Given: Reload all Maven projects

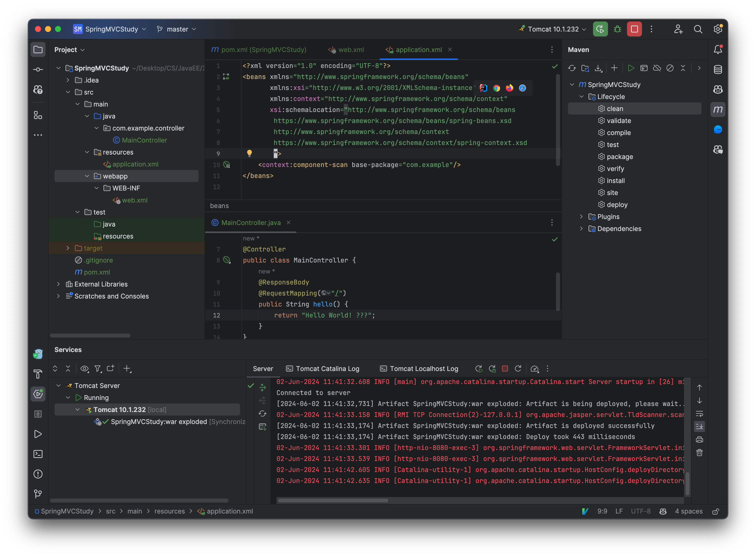Looking at the screenshot, I should pyautogui.click(x=572, y=68).
